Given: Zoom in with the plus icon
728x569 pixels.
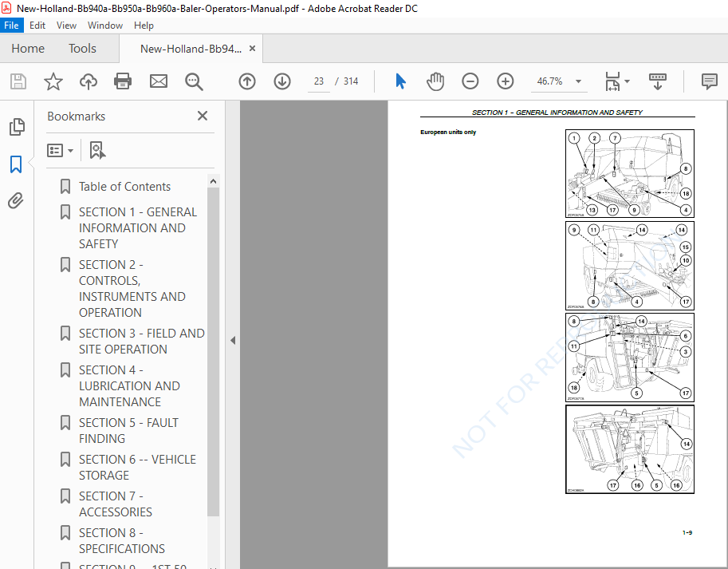Looking at the screenshot, I should tap(506, 81).
